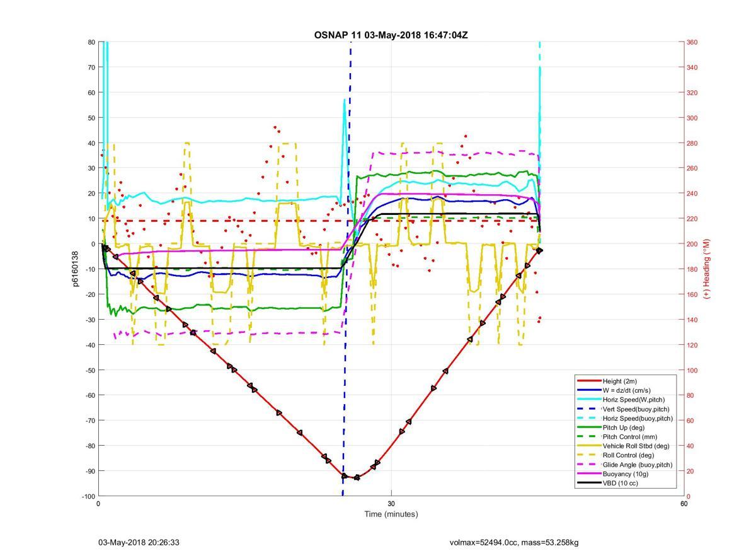Click the 70 tick on the p6160138 axis
Screen dimensions: 756x558
91,67
